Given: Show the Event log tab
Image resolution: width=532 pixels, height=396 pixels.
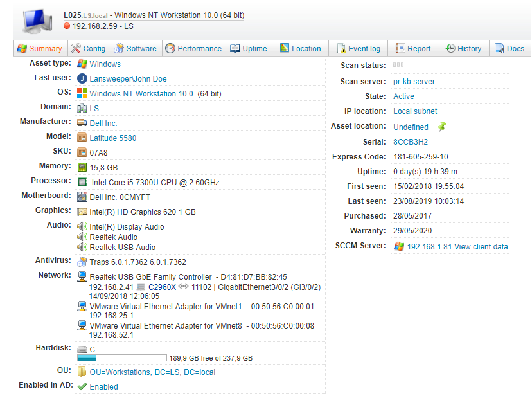Looking at the screenshot, I should (x=359, y=48).
